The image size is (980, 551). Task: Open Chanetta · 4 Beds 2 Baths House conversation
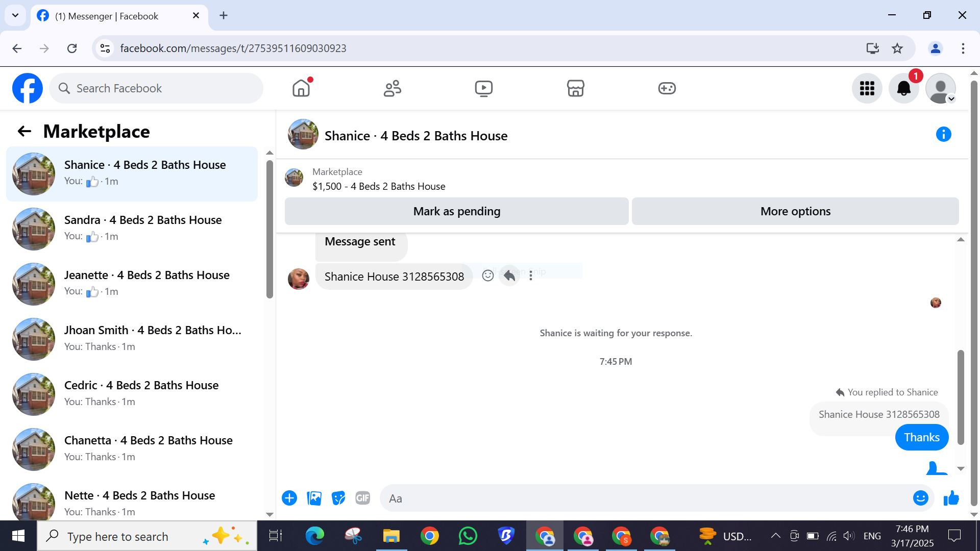point(132,449)
